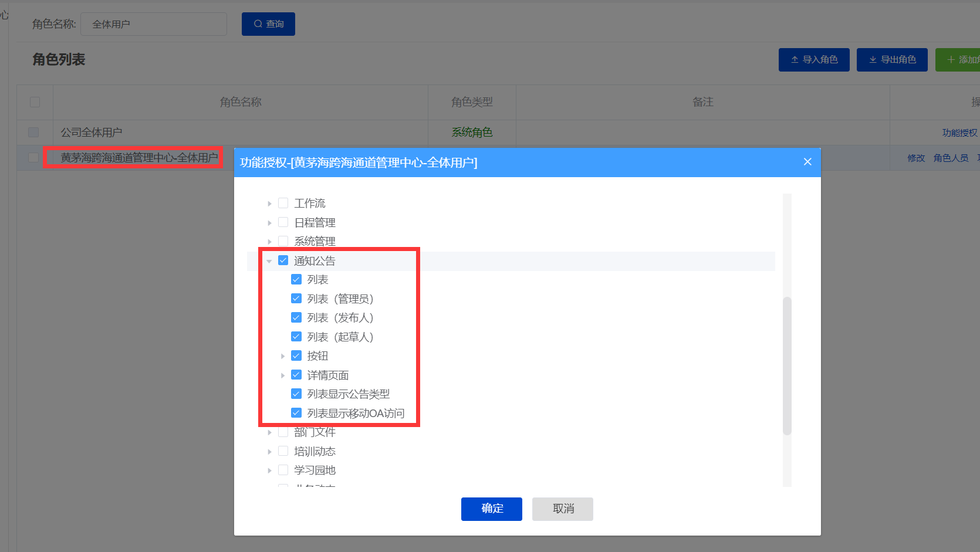
Task: Select the 工作流 tree label
Action: pyautogui.click(x=310, y=203)
